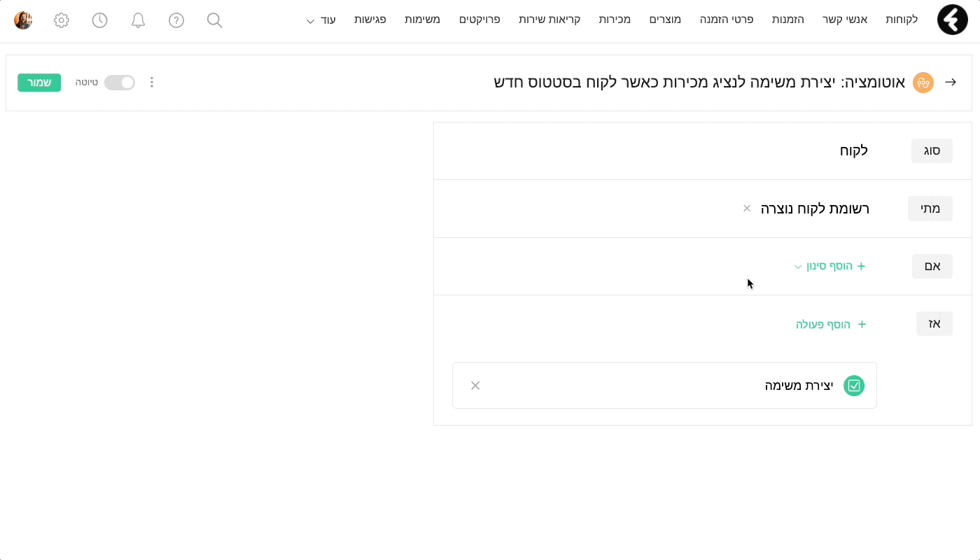The height and width of the screenshot is (560, 980).
Task: Click the מתי label tag
Action: coord(930,209)
